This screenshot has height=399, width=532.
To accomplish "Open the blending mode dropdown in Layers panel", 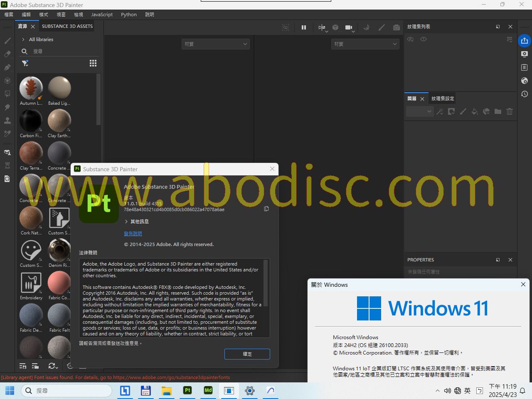I will coord(420,111).
